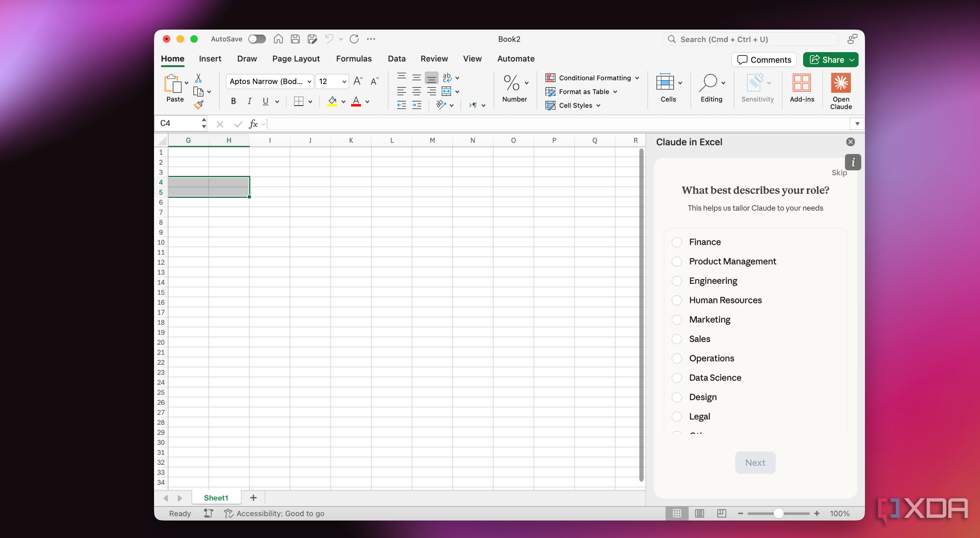Image resolution: width=980 pixels, height=538 pixels.
Task: Select the Legal radio option
Action: point(676,417)
